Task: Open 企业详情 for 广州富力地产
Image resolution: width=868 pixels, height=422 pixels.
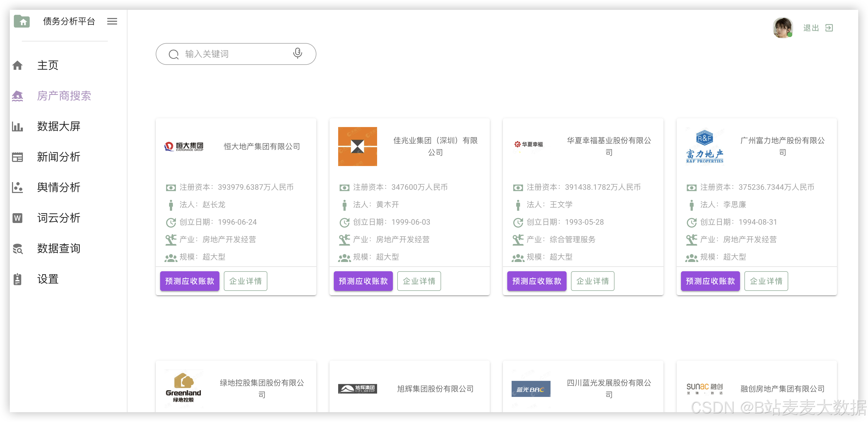Action: click(766, 281)
